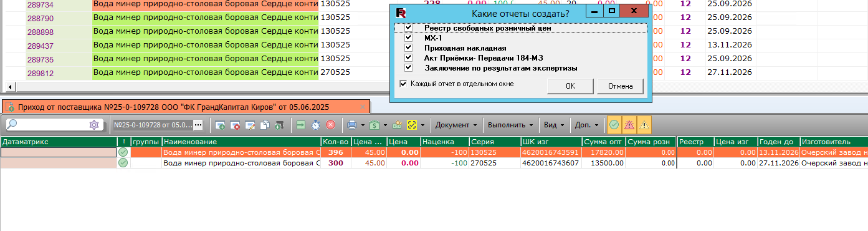
Task: Click the green arrow transfer icon
Action: click(x=301, y=125)
